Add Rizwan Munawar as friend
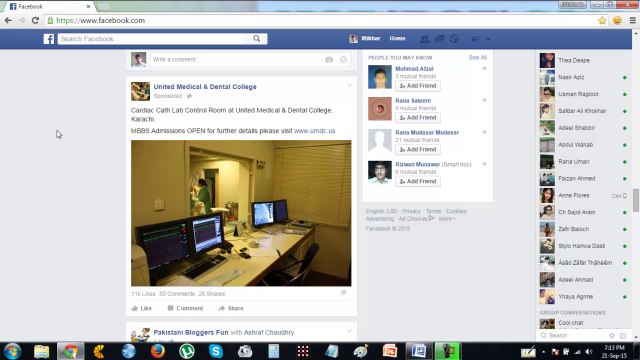The image size is (640, 360). click(418, 181)
